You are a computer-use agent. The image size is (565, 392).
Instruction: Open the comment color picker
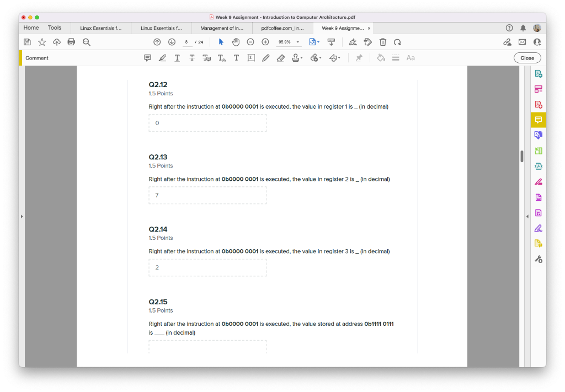(x=381, y=58)
